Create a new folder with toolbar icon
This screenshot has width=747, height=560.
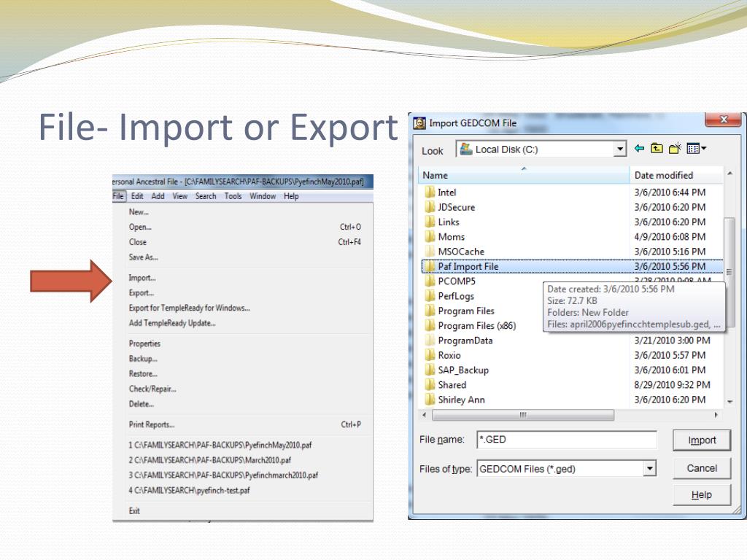[x=675, y=149]
